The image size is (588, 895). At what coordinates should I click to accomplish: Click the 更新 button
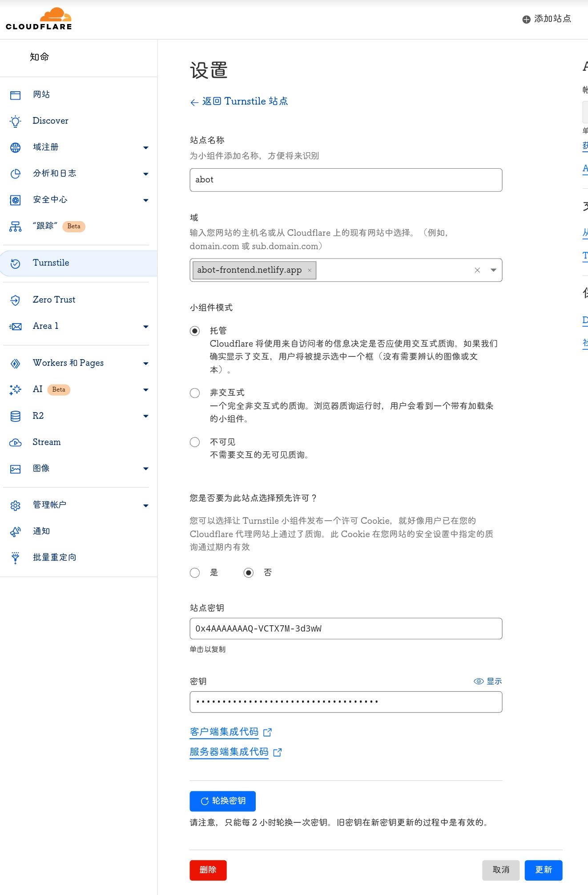[544, 870]
